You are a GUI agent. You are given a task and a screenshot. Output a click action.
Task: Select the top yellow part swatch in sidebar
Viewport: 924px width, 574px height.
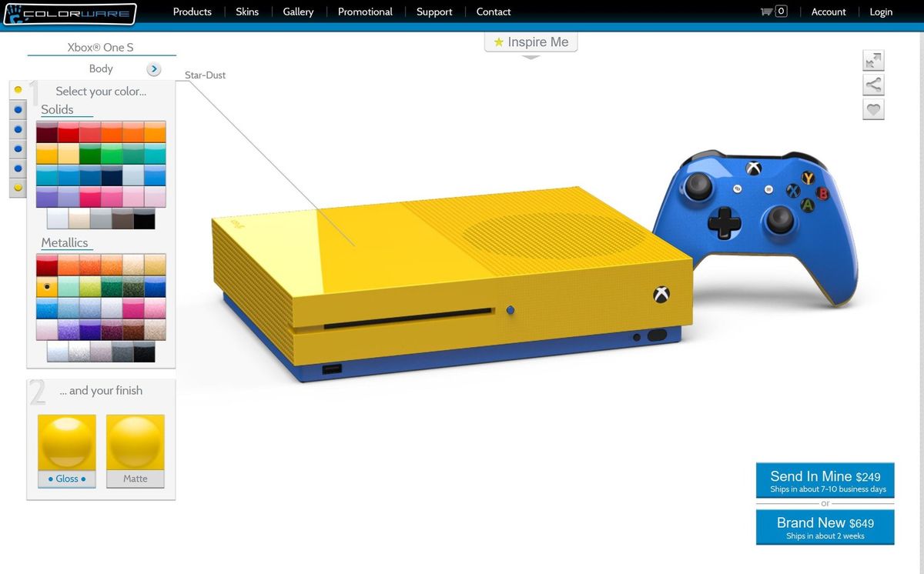[x=17, y=89]
